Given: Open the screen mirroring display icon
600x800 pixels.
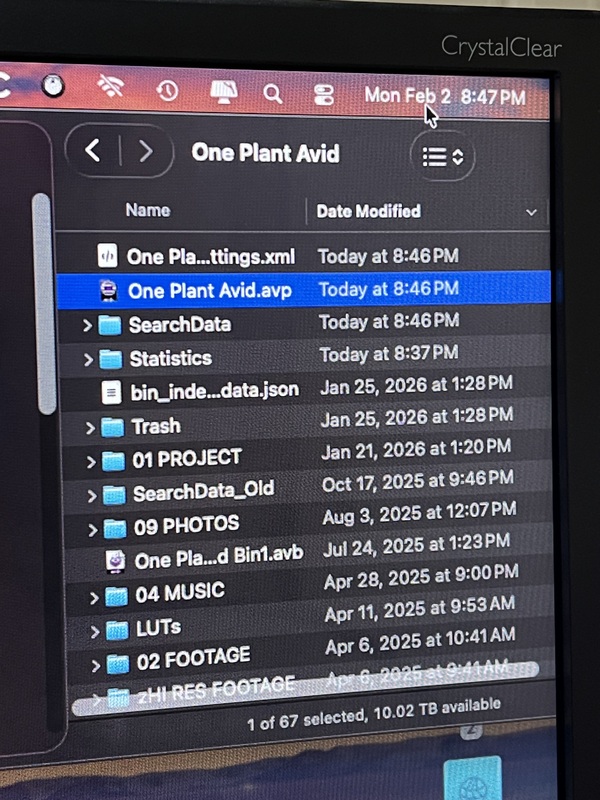Looking at the screenshot, I should point(222,93).
